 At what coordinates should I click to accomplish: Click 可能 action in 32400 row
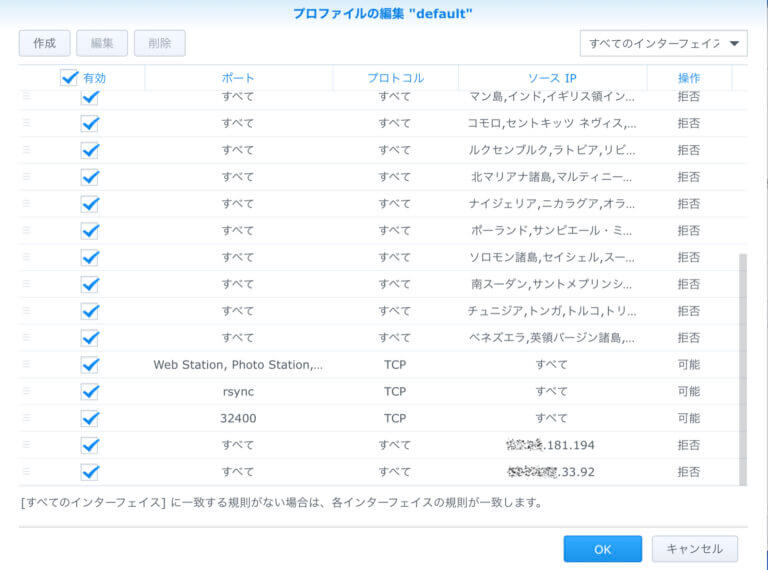tap(689, 418)
